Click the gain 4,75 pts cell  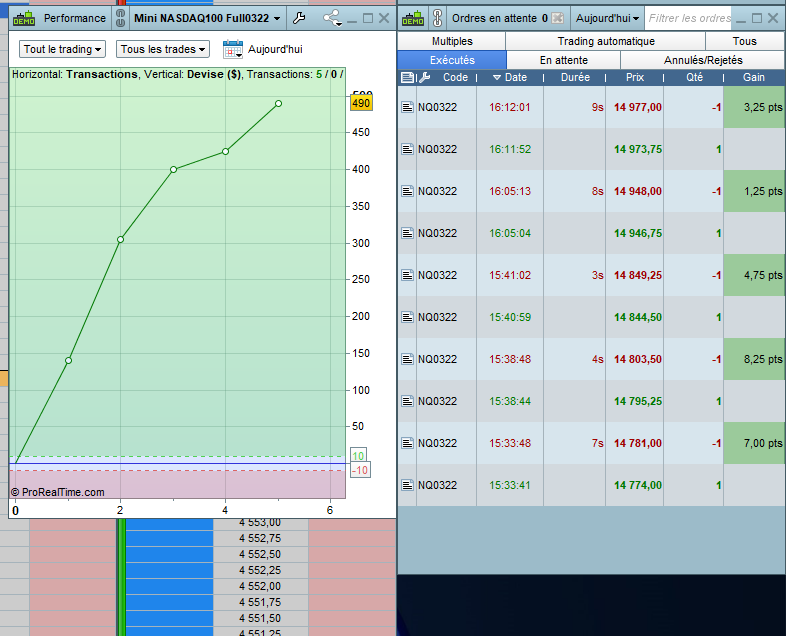[x=754, y=275]
